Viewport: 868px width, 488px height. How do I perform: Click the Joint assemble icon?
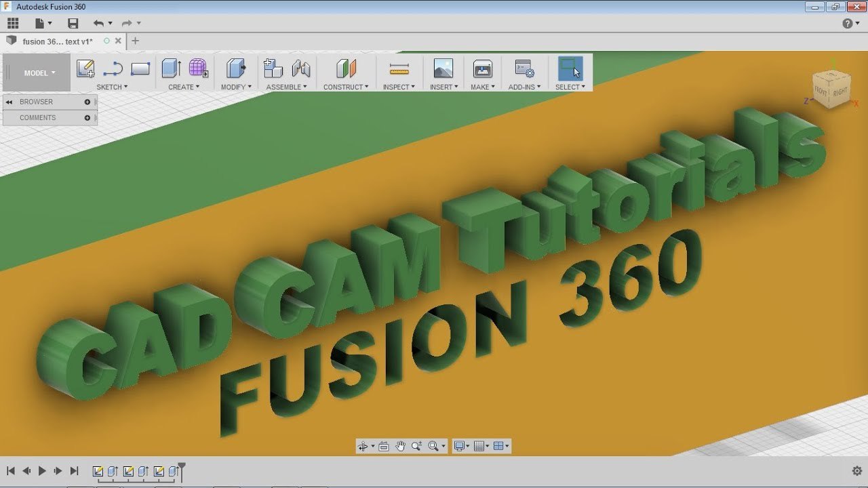[x=301, y=68]
